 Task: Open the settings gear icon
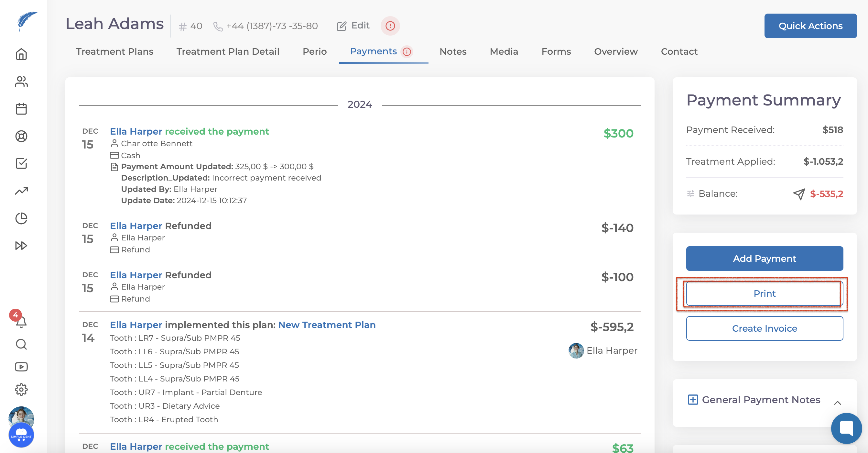[x=21, y=389]
